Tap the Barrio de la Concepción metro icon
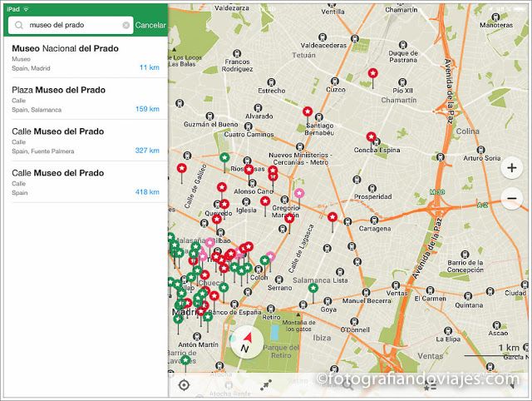The image size is (532, 401). 465,255
